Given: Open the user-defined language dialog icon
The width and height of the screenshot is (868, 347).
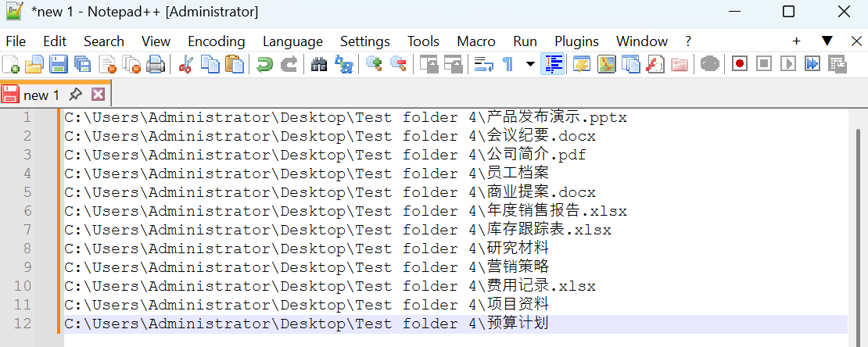Looking at the screenshot, I should [x=581, y=64].
